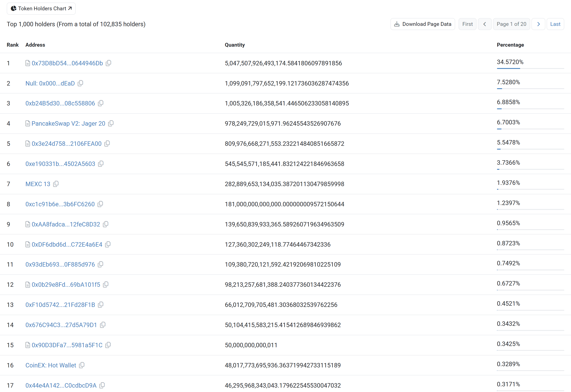The width and height of the screenshot is (571, 392).
Task: Open PancakeSwap V2: Jager 20 holder
Action: pyautogui.click(x=68, y=123)
